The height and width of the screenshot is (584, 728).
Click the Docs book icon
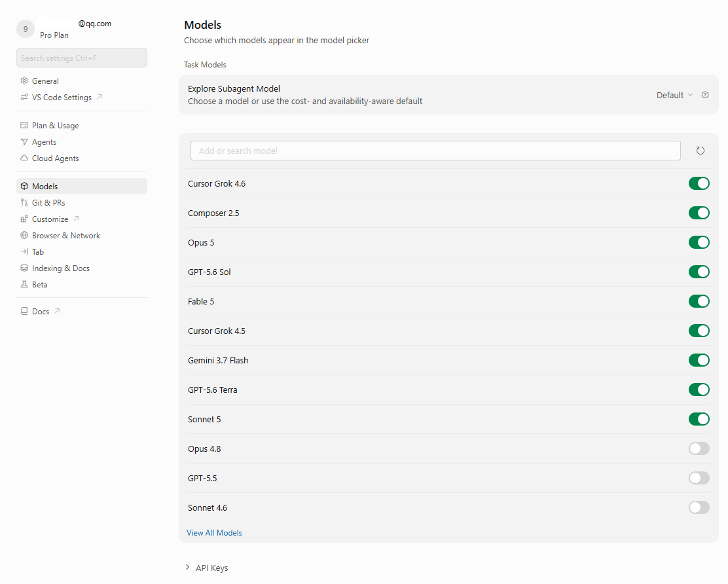click(x=24, y=311)
